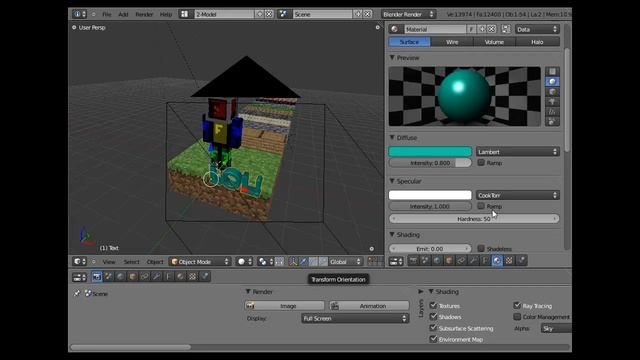Open Material tab in bottom properties editor
640x360 pixels.
(x=180, y=277)
